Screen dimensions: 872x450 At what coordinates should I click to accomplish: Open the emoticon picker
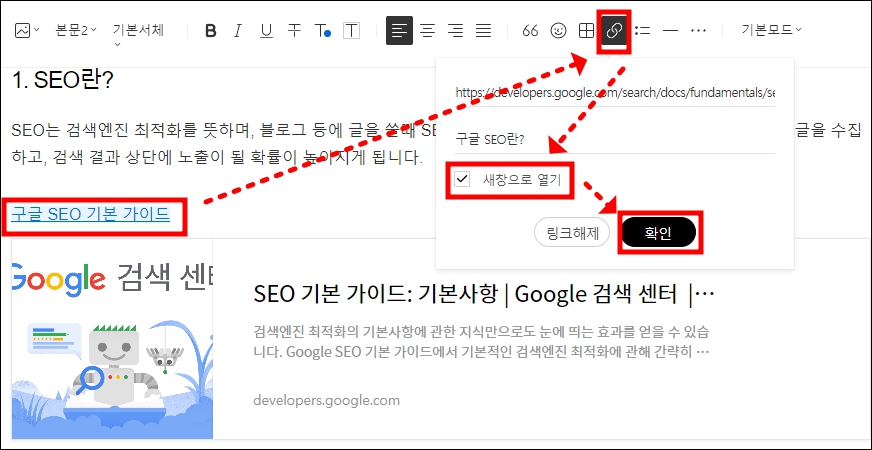click(x=558, y=31)
